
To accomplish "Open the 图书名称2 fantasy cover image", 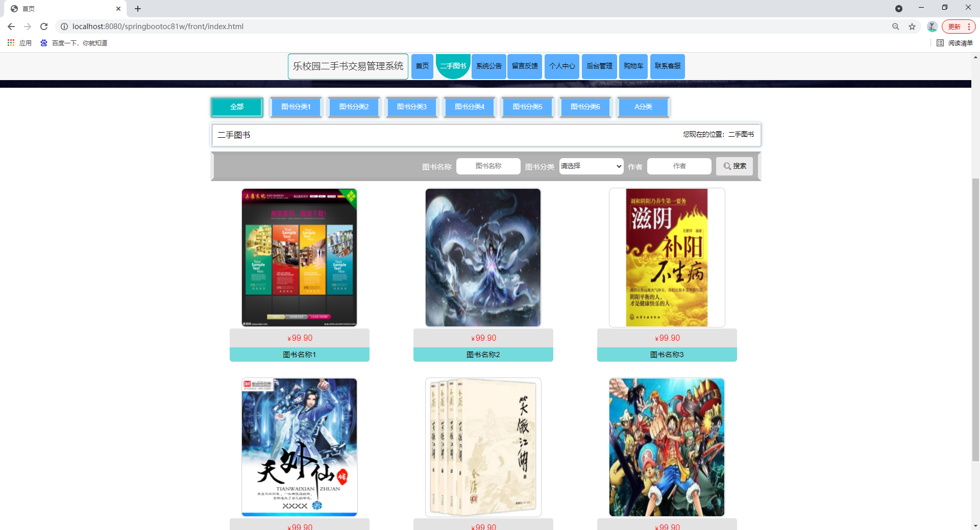I will (483, 258).
